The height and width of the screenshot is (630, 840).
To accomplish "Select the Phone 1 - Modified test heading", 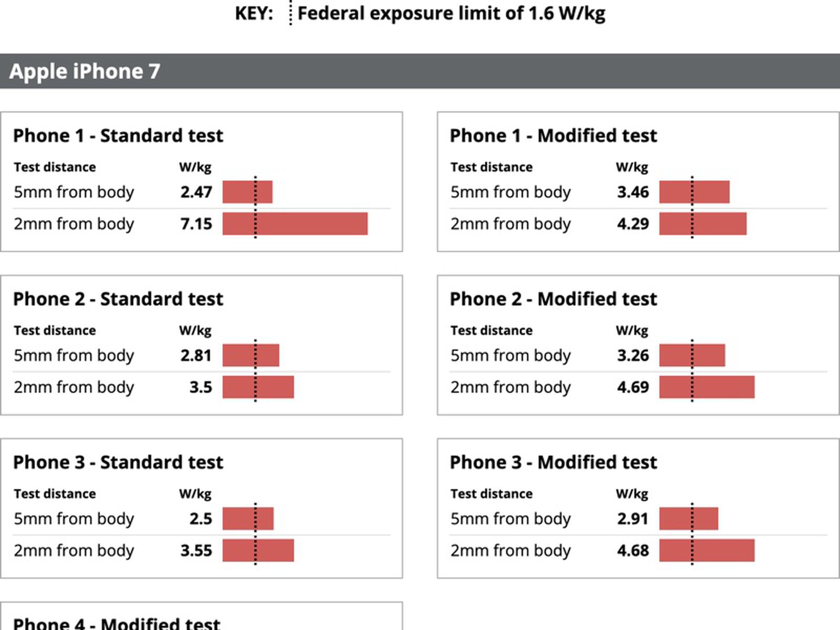I will [553, 135].
